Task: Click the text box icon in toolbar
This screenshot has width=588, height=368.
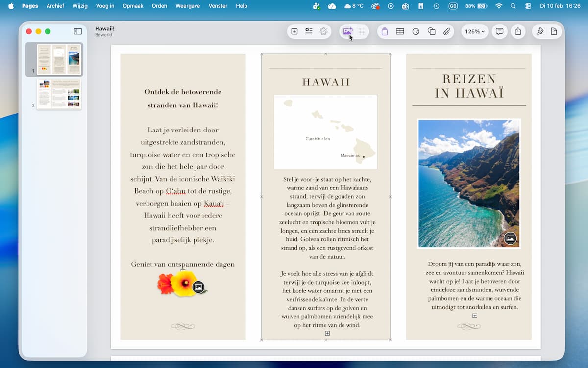Action: tap(384, 31)
